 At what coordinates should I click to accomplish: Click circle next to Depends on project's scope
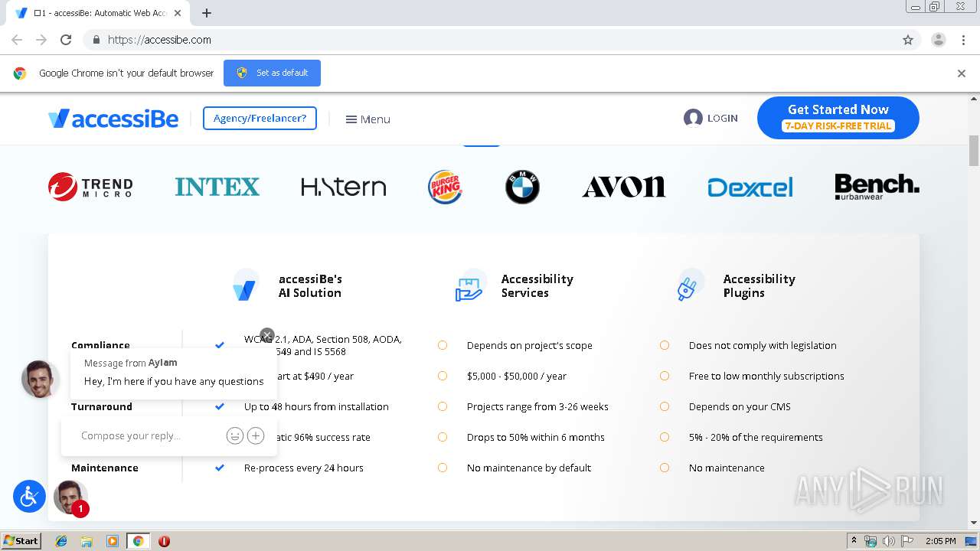[443, 345]
